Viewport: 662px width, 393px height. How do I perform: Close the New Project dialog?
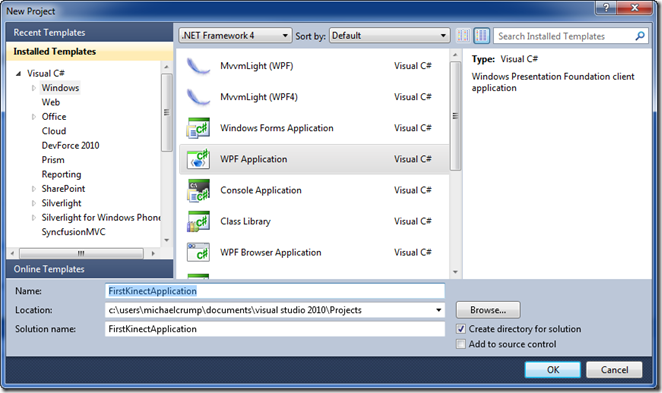point(635,7)
